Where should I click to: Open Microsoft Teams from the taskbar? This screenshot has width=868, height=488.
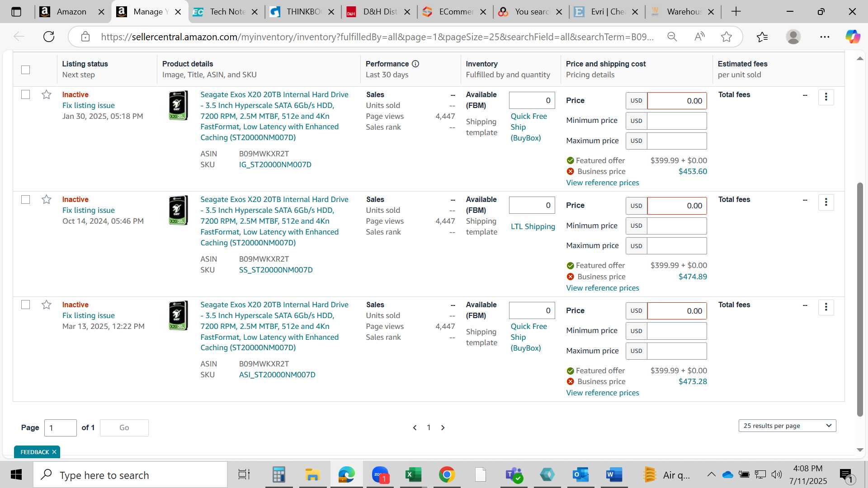(514, 475)
